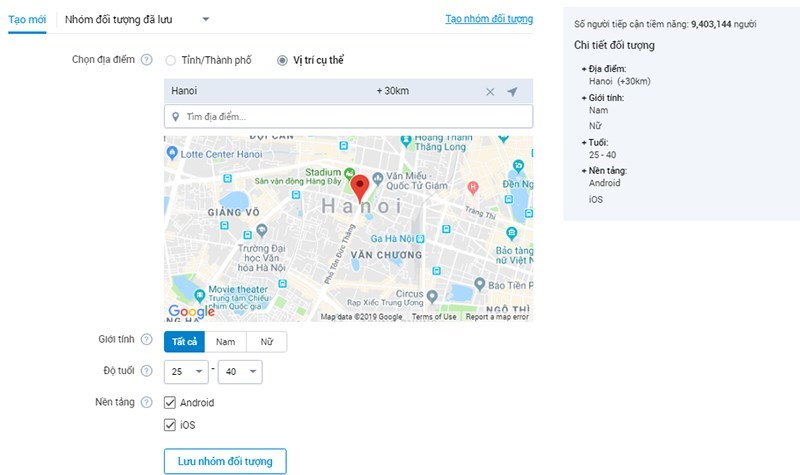Select the Tỉnh/Thành phố radio option
The width and height of the screenshot is (800, 475).
[x=171, y=60]
